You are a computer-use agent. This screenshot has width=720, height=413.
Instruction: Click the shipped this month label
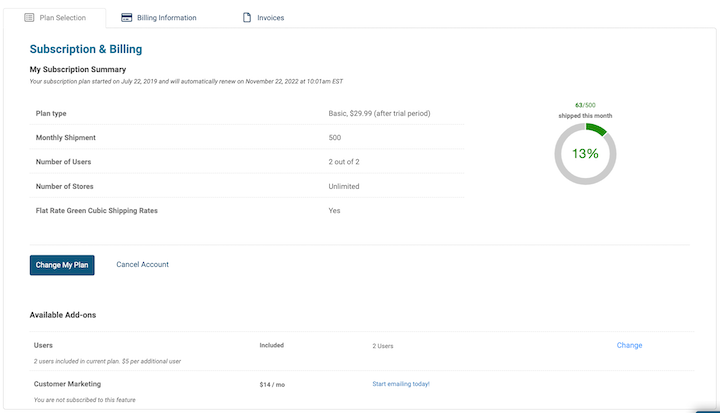click(x=585, y=116)
